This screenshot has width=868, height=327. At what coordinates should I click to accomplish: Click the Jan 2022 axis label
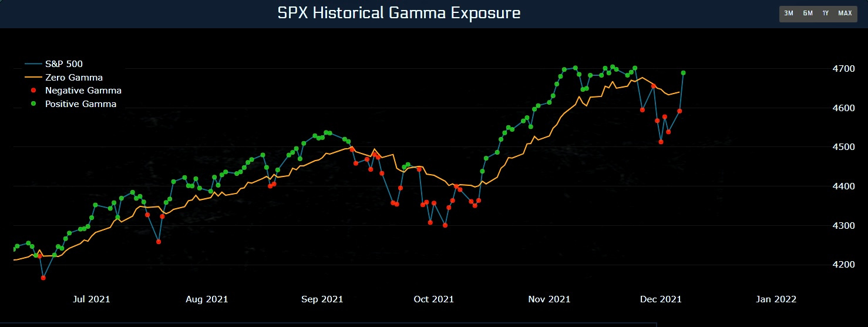click(x=776, y=299)
